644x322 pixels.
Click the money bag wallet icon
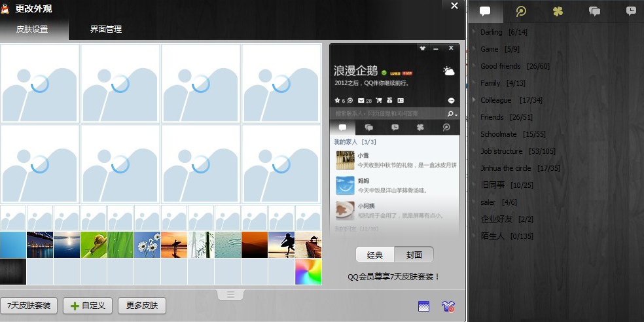pos(389,101)
